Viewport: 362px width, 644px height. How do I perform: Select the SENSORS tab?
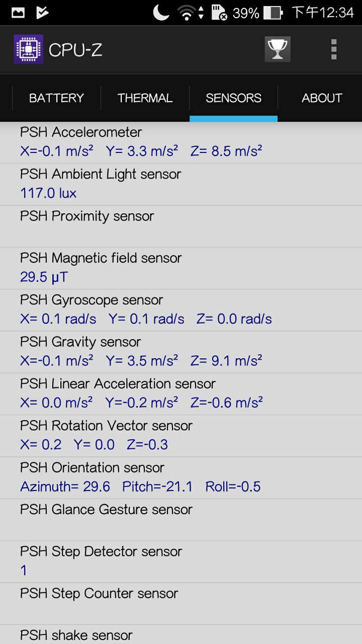coord(233,98)
